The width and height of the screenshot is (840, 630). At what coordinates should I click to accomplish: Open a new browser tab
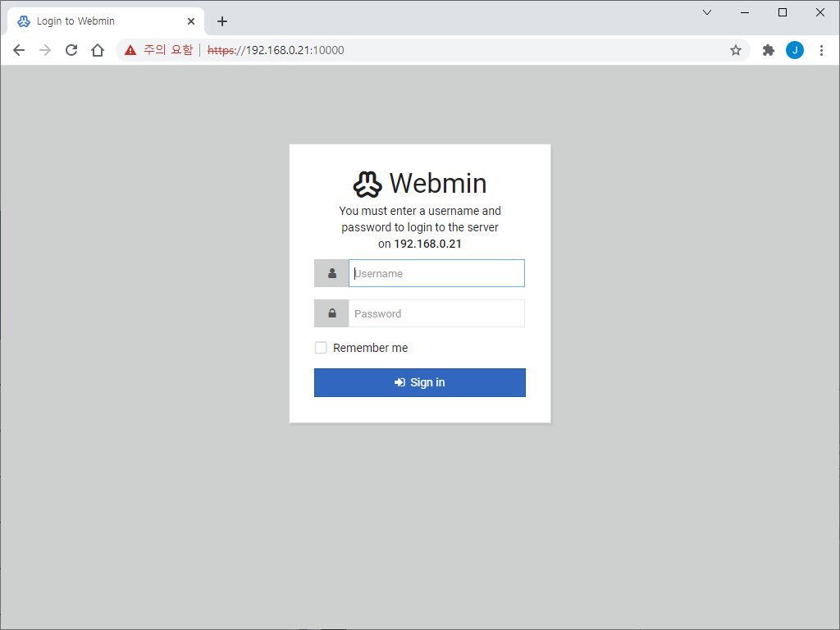pos(222,21)
